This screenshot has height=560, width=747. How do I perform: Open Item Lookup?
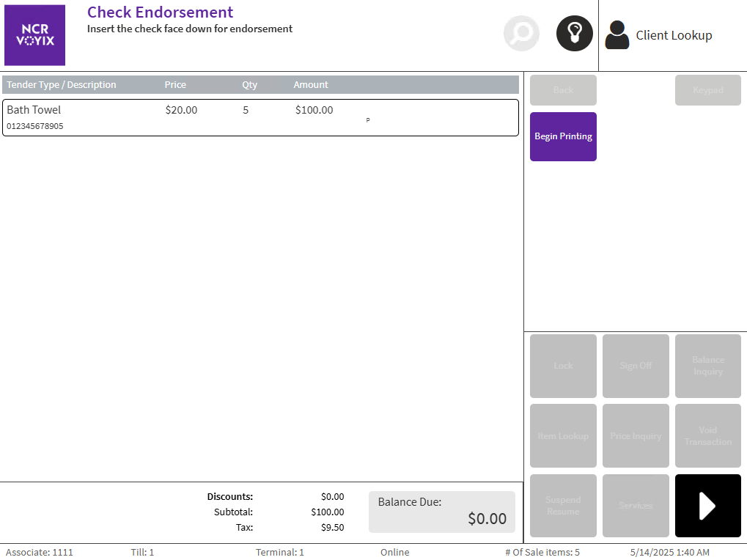point(563,436)
